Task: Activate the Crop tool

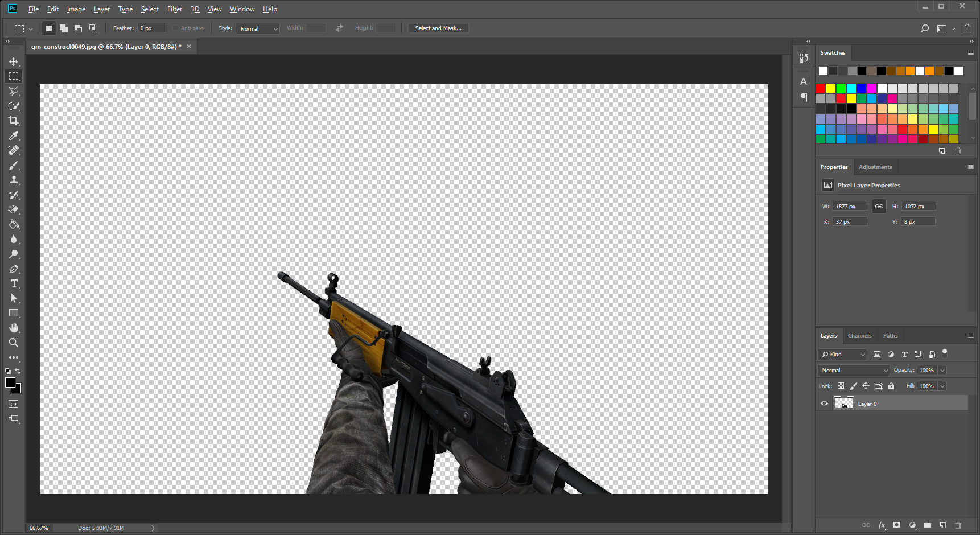Action: click(x=14, y=121)
